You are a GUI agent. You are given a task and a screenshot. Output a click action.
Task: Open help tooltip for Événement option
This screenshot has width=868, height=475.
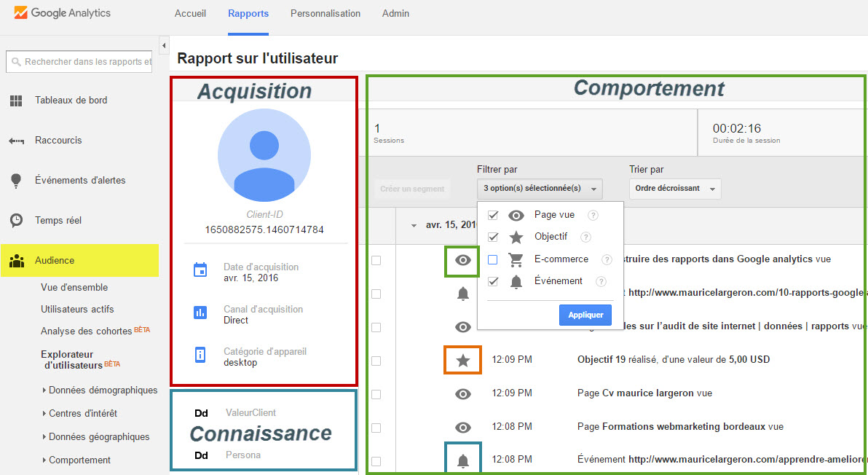coord(601,282)
